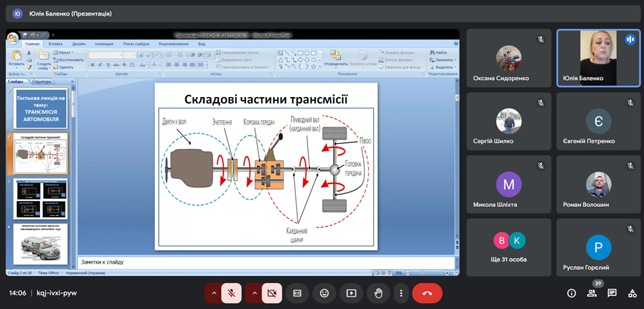Open the Структура outline tab
The height and width of the screenshot is (309, 644).
[41, 81]
